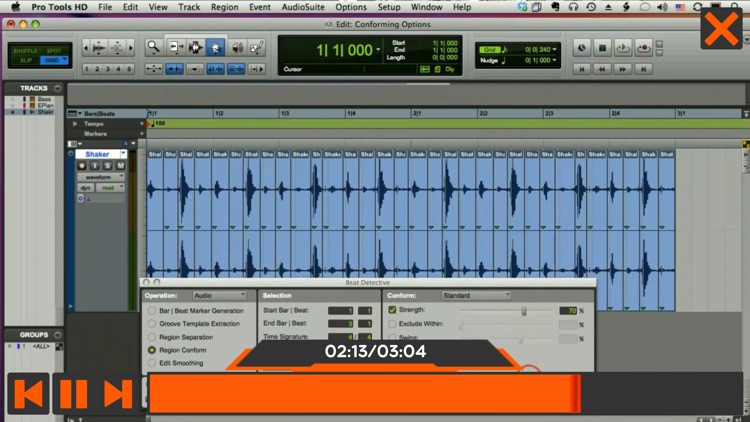This screenshot has width=750, height=422.
Task: Open the Track menu
Action: click(x=189, y=7)
